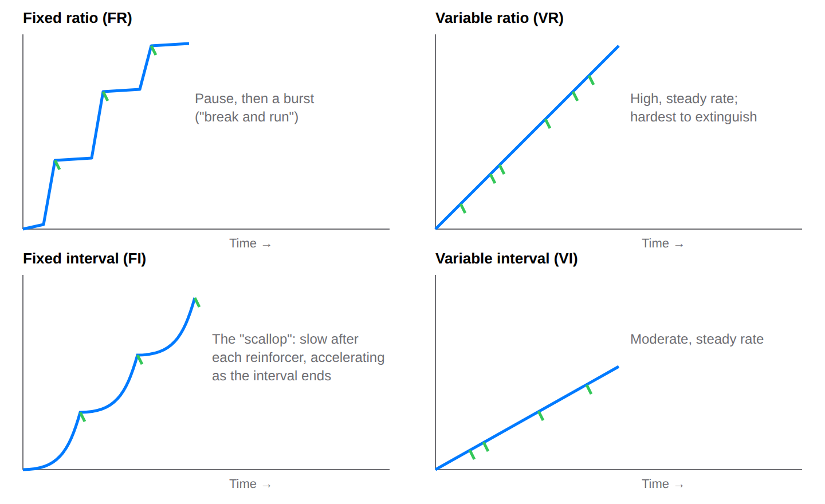
Task: Click the Time axis label under Variable interval chart
Action: [x=663, y=484]
